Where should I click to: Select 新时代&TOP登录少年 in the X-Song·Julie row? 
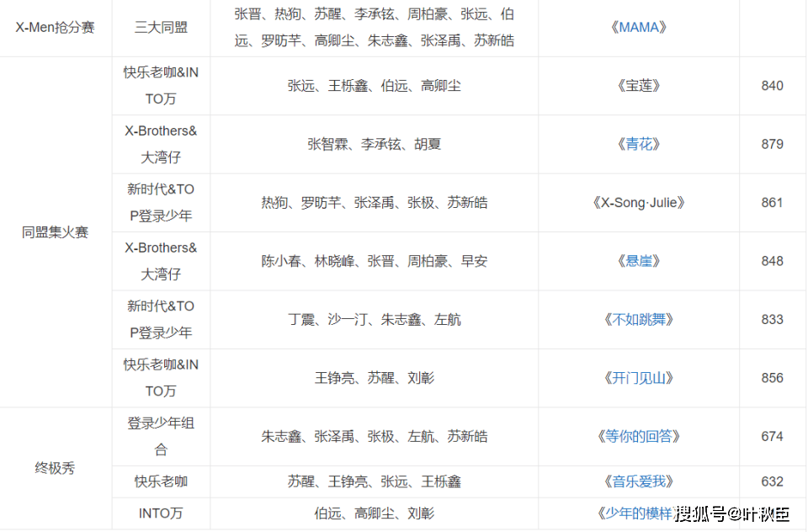tap(161, 203)
